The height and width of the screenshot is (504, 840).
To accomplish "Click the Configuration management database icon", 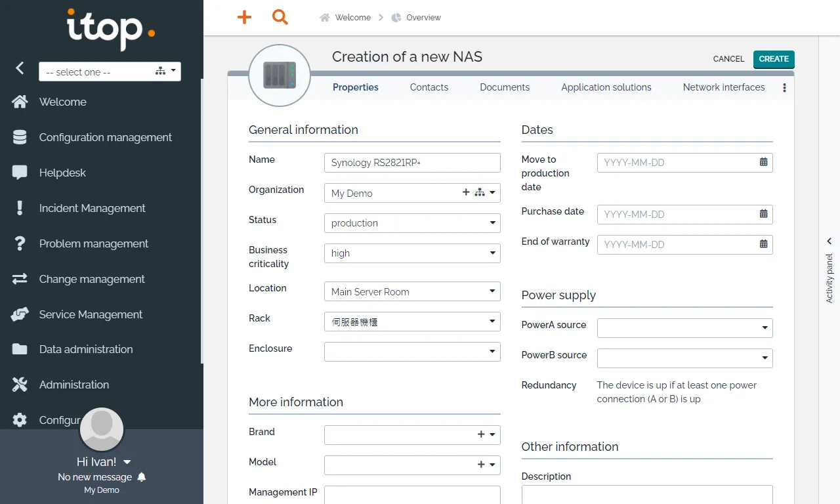I will coord(20,137).
